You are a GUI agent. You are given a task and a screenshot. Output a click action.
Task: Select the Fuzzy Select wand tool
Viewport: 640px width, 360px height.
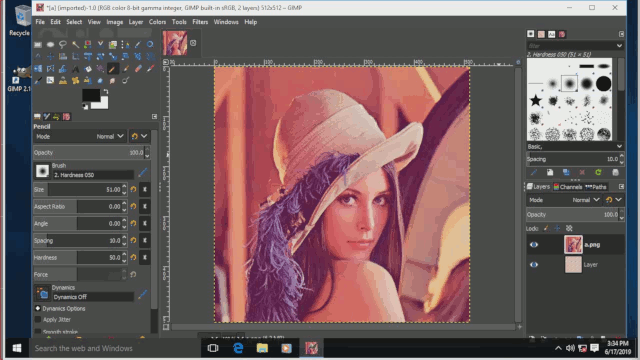tap(76, 44)
